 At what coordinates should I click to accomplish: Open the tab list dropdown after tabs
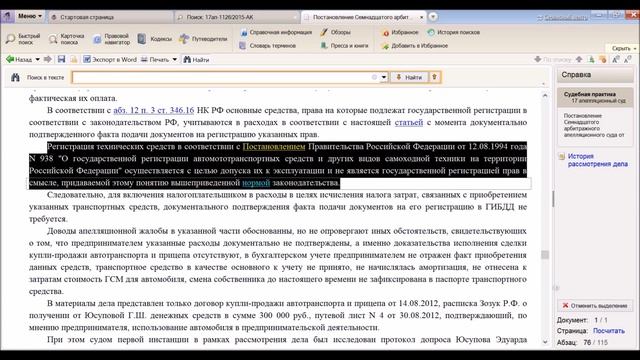point(433,17)
